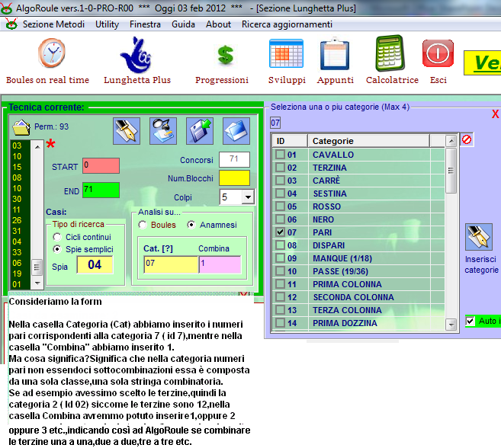Open Progressioni dollar icon
This screenshot has height=448, width=501.
[x=226, y=55]
